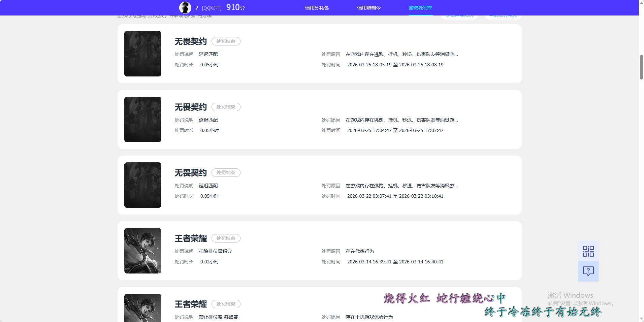This screenshot has width=644, height=322.
Task: Click the question mark beside QQ账号
Action: pyautogui.click(x=197, y=8)
